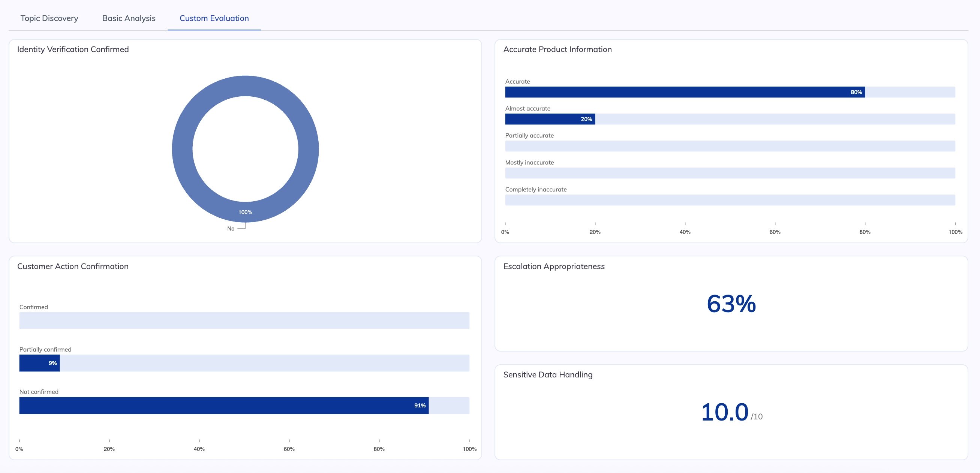Click the donut chart's 100% ring segment

pos(246,212)
